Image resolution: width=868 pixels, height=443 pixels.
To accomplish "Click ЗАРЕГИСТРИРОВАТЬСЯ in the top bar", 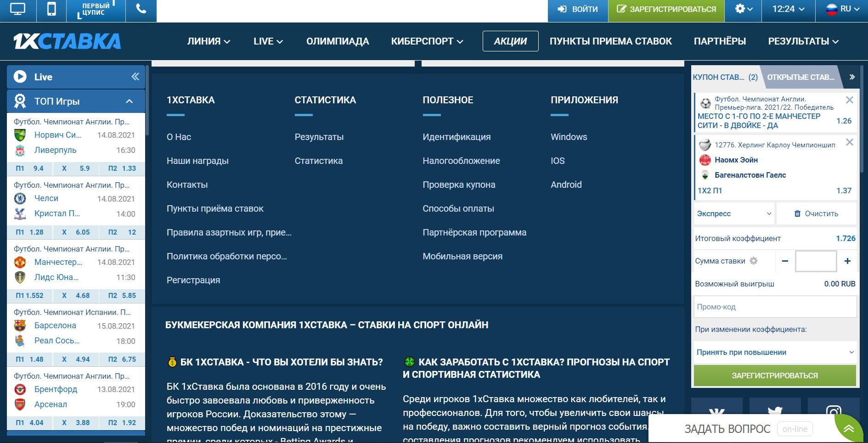I will tap(666, 9).
